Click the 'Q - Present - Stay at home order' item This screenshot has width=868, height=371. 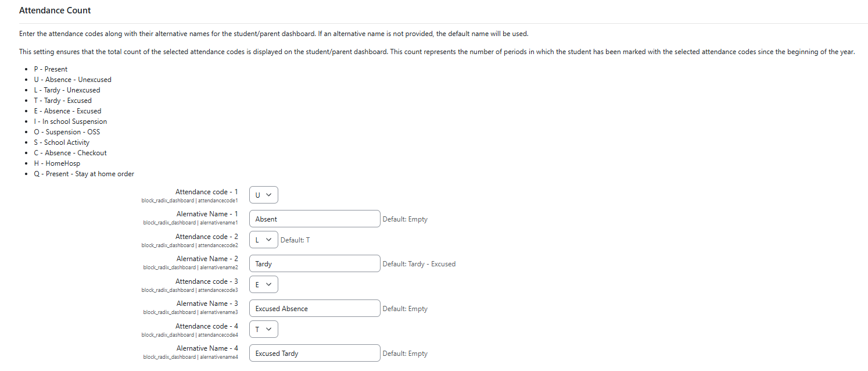point(84,174)
